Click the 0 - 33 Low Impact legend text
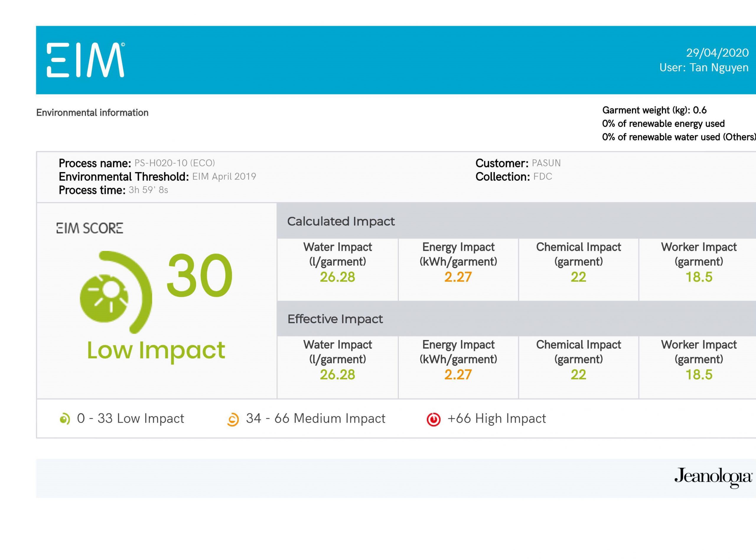The image size is (756, 559). tap(130, 419)
